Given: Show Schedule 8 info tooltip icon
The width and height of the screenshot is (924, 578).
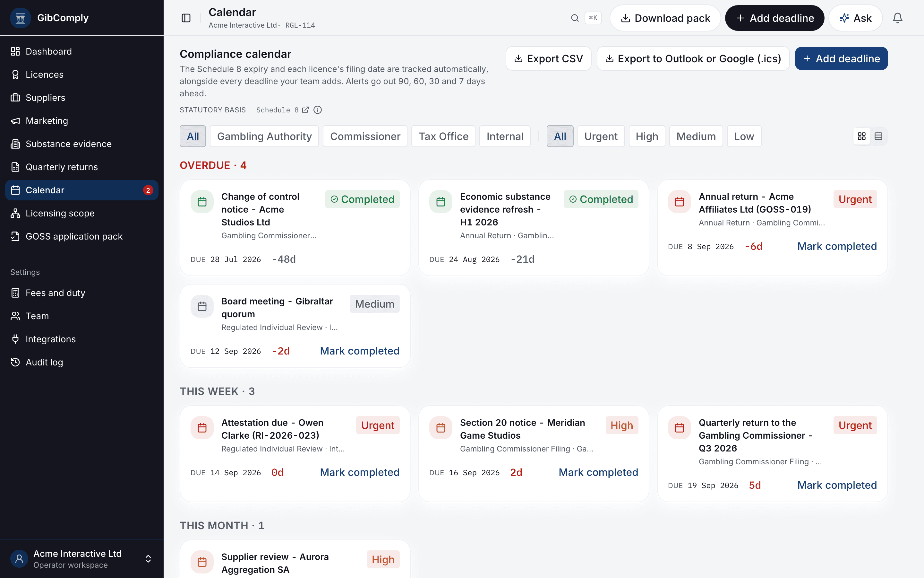Looking at the screenshot, I should point(318,110).
